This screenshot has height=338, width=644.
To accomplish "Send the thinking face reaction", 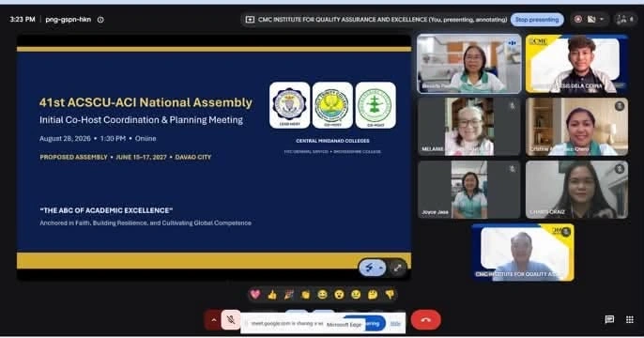I will pos(373,294).
